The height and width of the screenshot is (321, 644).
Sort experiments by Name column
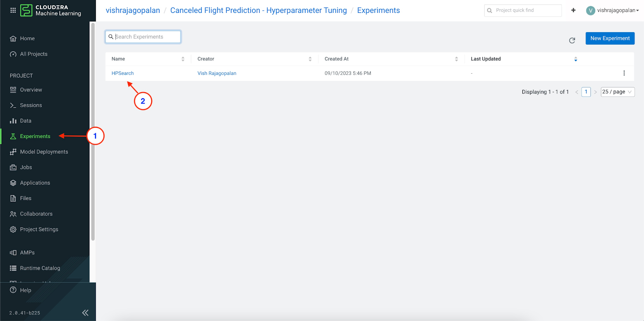click(x=183, y=59)
